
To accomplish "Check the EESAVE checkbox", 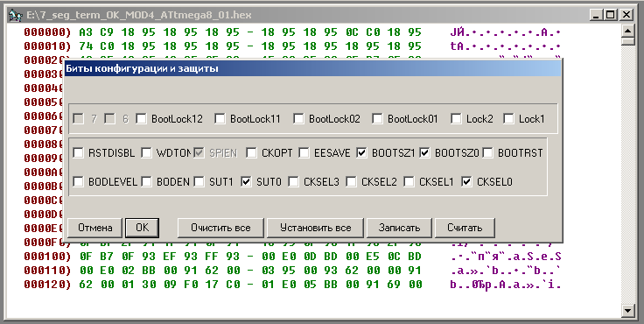I will click(304, 153).
